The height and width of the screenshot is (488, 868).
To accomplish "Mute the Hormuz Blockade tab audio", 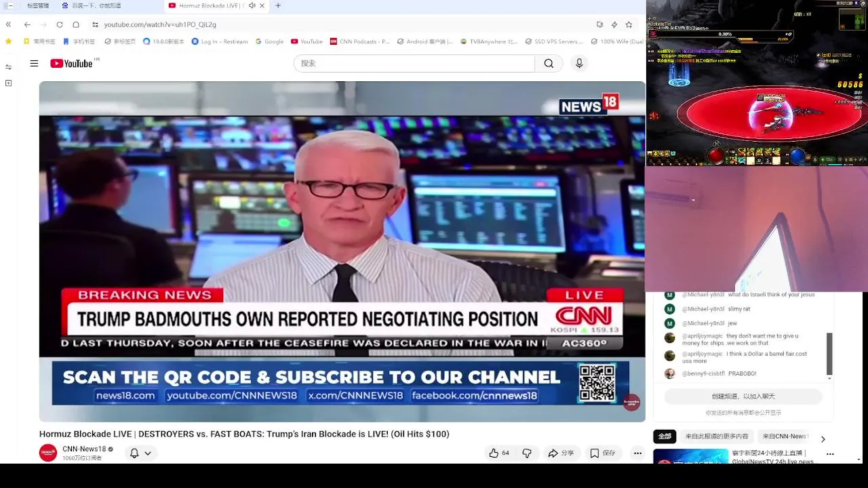I will pyautogui.click(x=252, y=5).
